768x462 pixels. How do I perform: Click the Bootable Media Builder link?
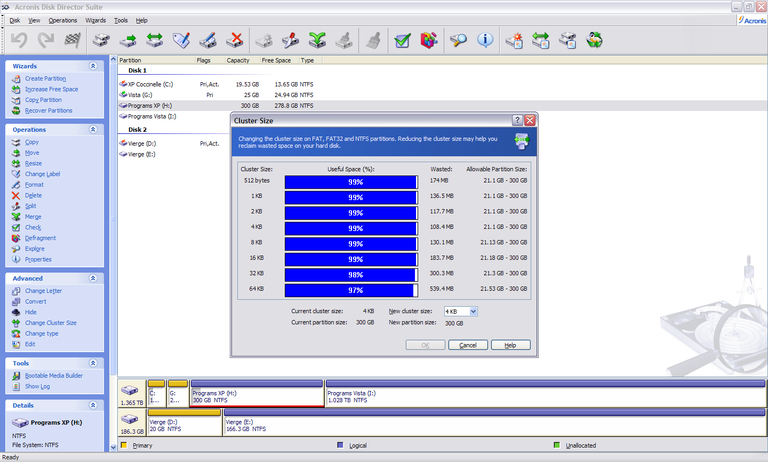coord(54,376)
